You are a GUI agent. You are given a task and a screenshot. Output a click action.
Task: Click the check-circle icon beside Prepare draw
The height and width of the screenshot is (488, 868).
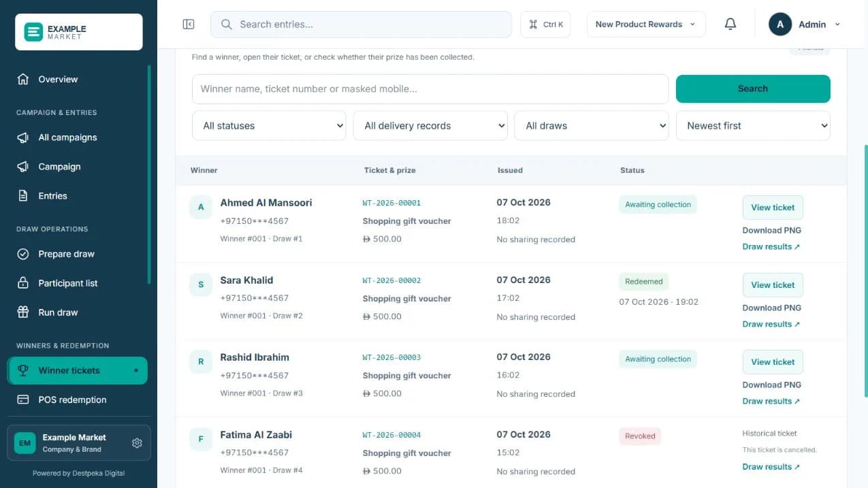(23, 254)
